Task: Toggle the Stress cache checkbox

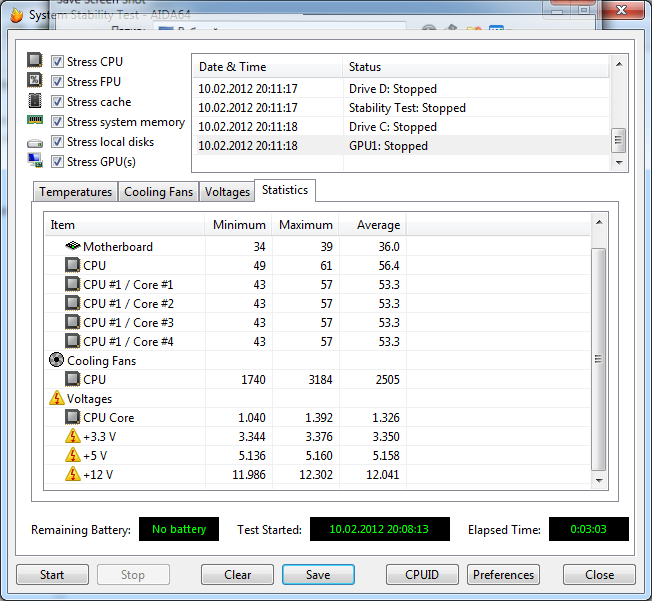Action: 57,101
